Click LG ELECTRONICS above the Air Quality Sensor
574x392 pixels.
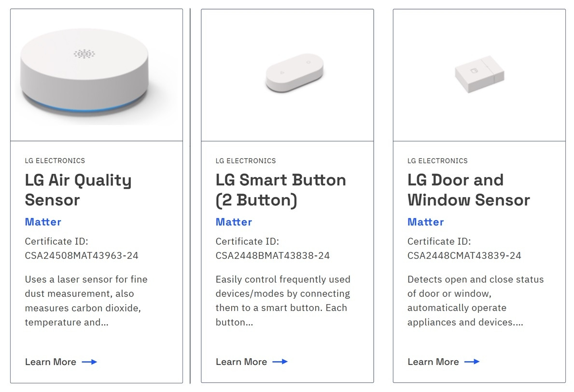click(x=55, y=161)
